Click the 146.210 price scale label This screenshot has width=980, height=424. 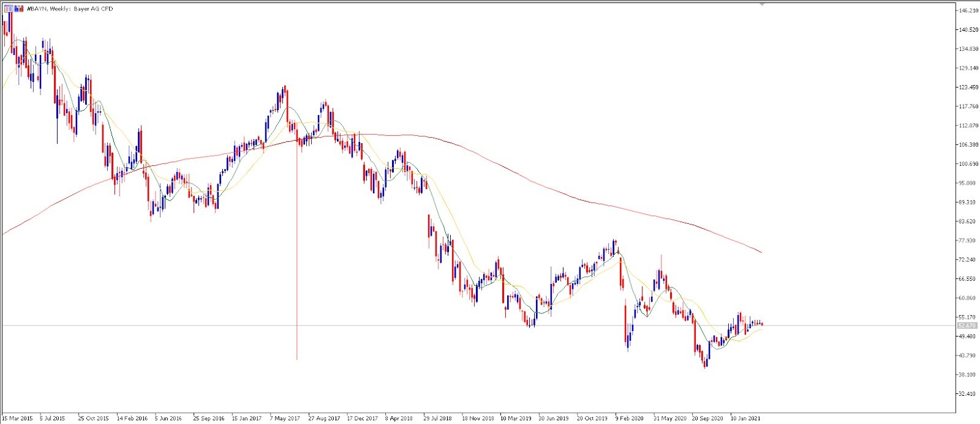click(x=968, y=11)
